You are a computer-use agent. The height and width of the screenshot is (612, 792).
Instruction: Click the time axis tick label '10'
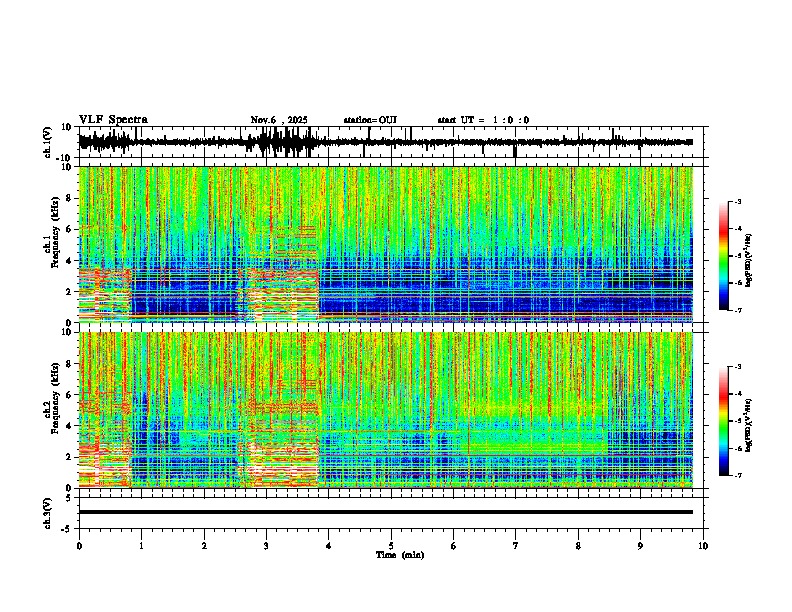[703, 546]
